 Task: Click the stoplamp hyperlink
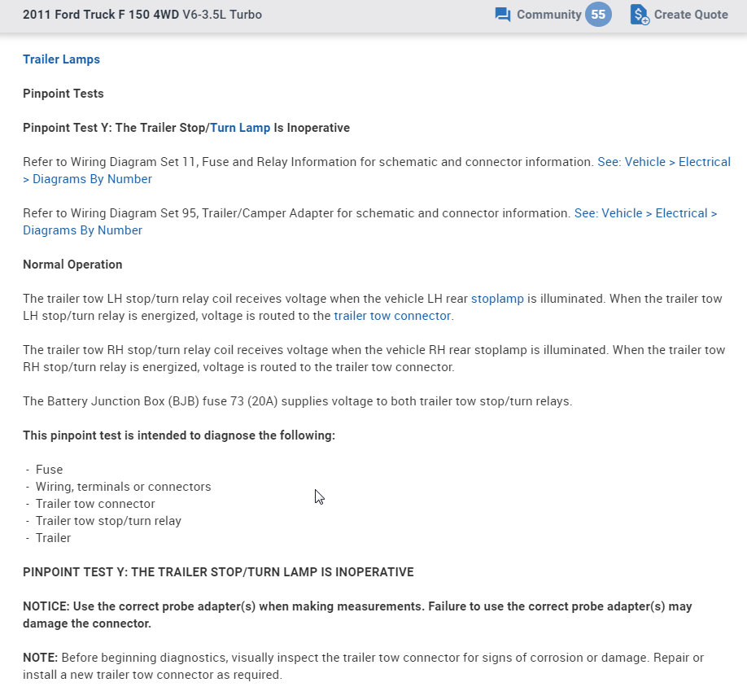pos(497,299)
